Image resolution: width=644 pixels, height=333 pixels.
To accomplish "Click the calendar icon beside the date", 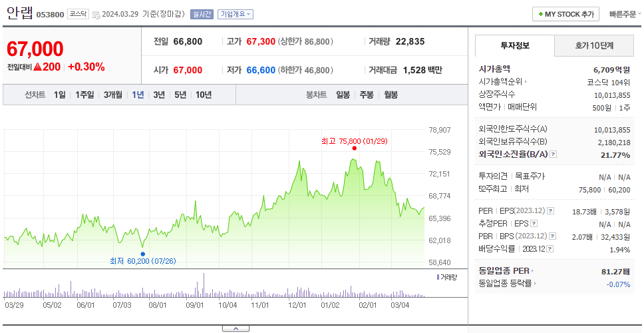I will click(96, 15).
